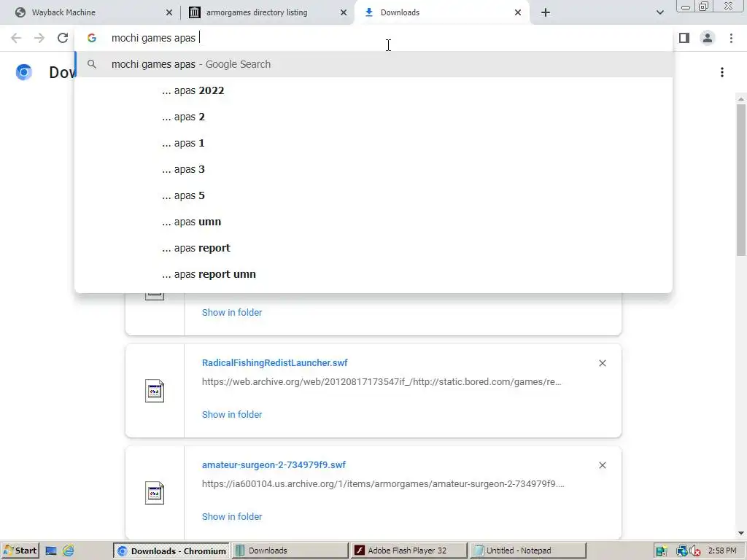
Task: Reload the current page
Action: click(x=63, y=38)
